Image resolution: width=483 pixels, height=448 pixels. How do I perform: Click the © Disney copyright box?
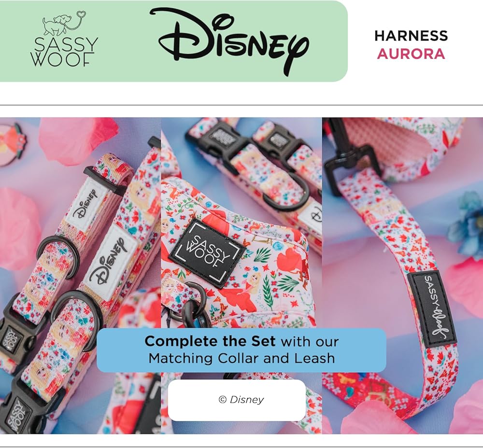pos(237,400)
